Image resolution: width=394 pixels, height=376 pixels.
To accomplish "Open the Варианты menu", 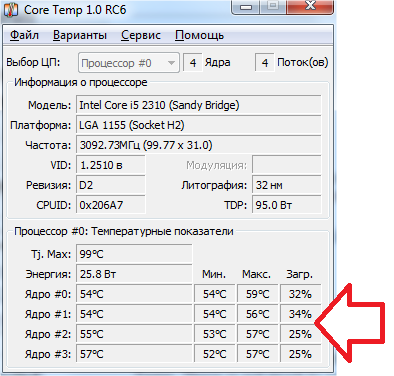I will 80,35.
